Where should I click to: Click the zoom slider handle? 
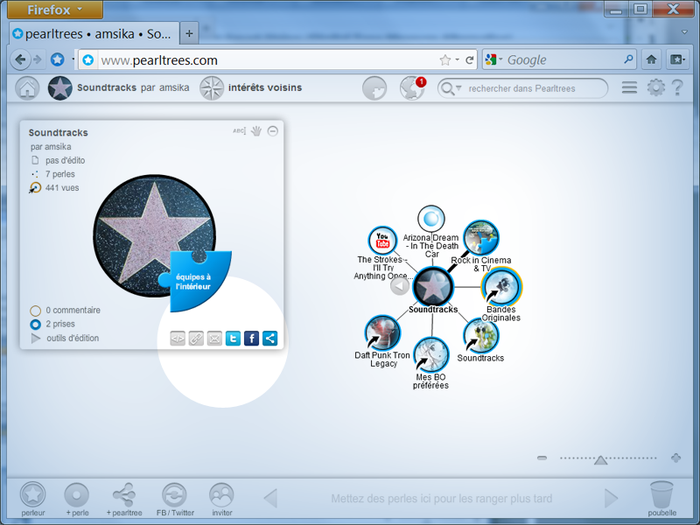tap(600, 460)
